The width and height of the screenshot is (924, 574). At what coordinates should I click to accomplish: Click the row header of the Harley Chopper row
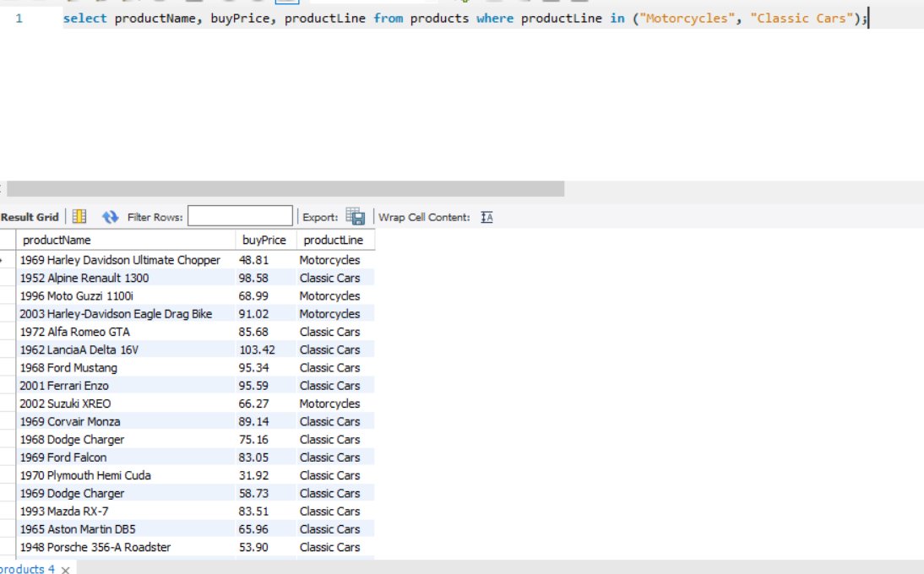tap(8, 260)
